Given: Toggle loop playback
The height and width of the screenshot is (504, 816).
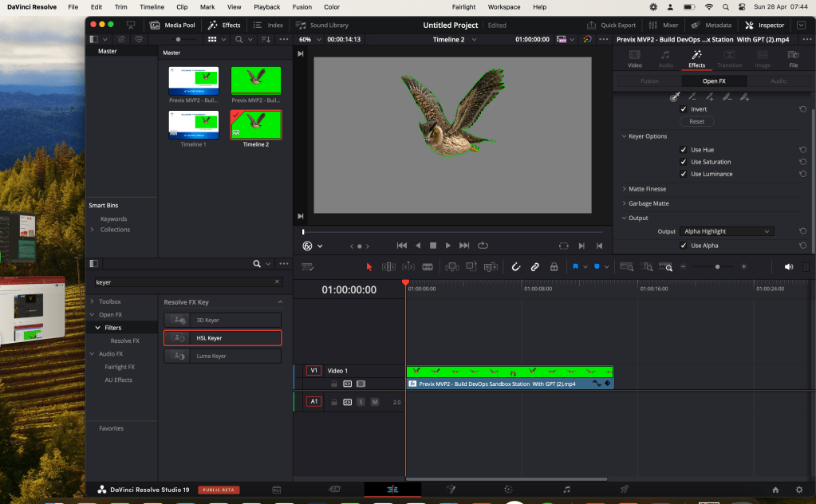Looking at the screenshot, I should (483, 246).
